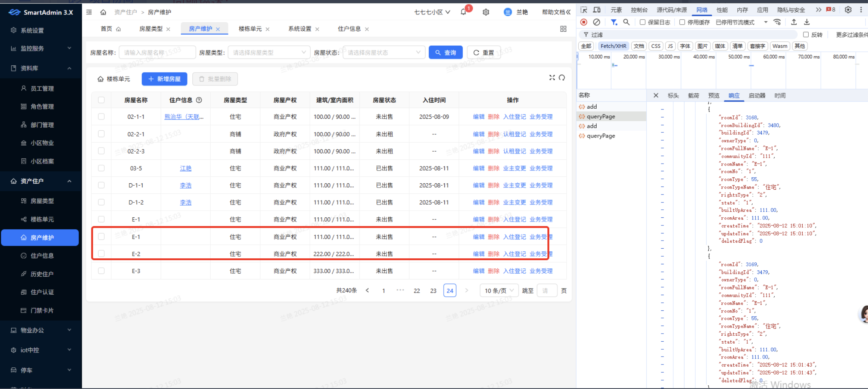The width and height of the screenshot is (868, 389).
Task: Open the 预览 tab in DevTools
Action: point(713,95)
